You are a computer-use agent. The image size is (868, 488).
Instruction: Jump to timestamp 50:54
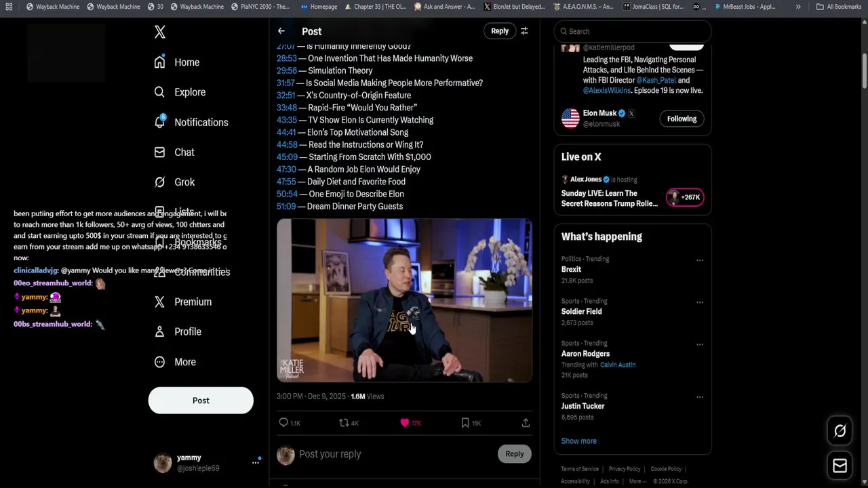tap(287, 194)
